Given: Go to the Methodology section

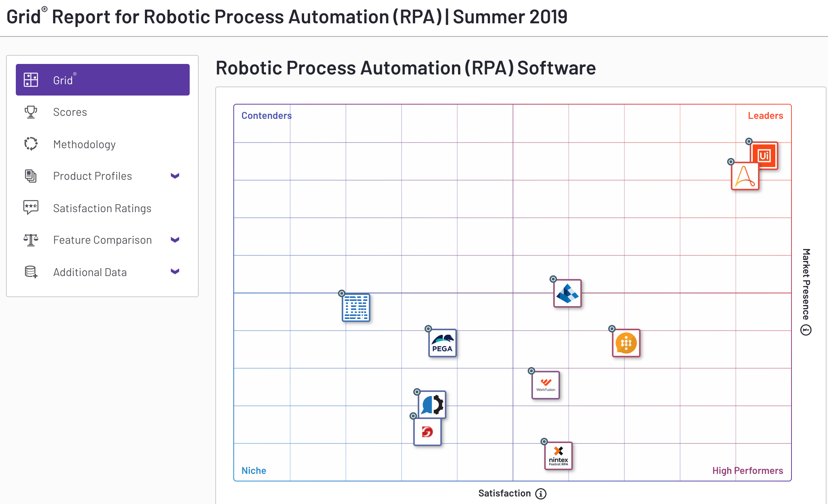Looking at the screenshot, I should pos(84,144).
